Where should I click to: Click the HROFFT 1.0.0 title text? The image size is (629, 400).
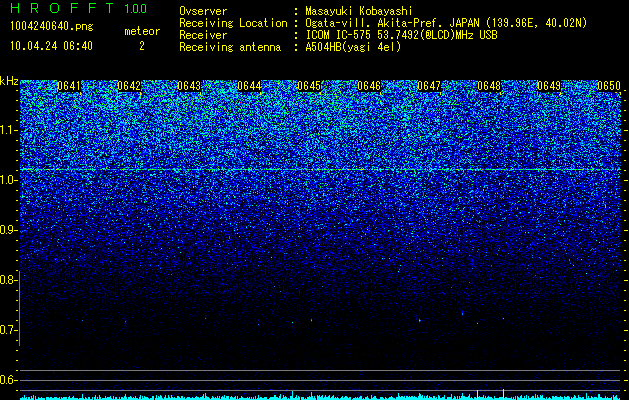coord(78,8)
